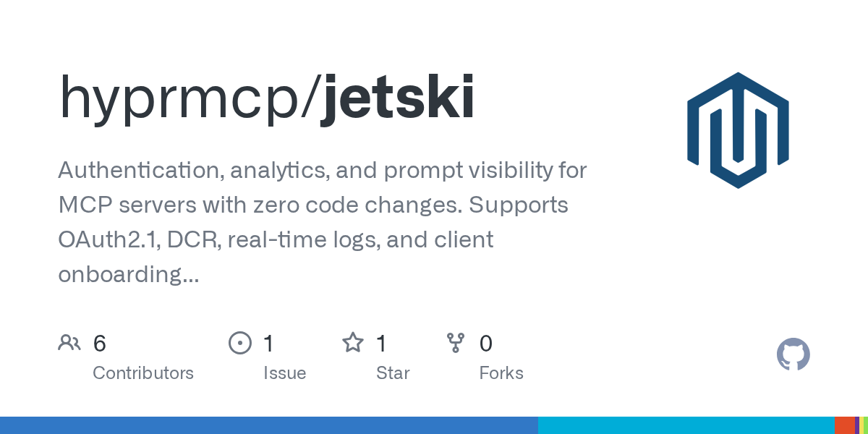Select the Forks label
The height and width of the screenshot is (434, 868).
[501, 373]
